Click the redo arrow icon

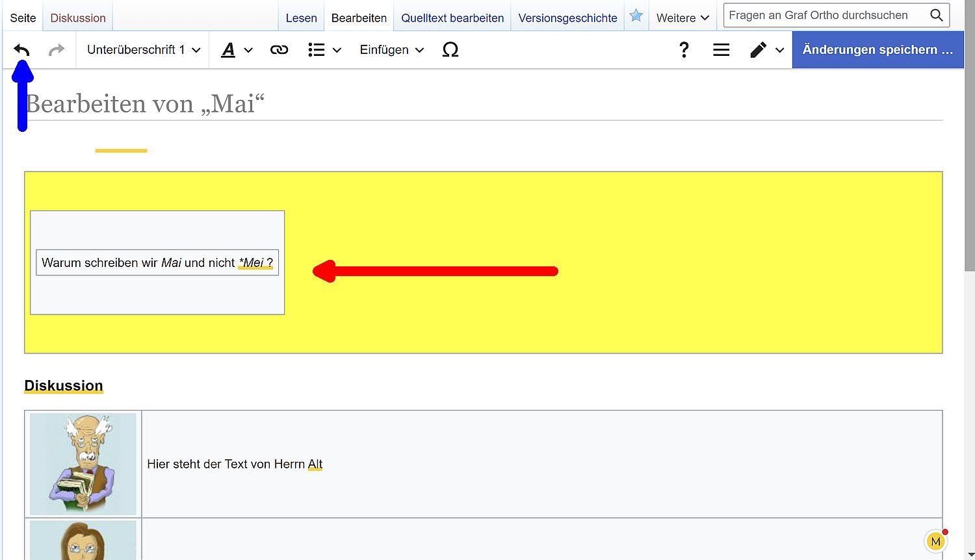pyautogui.click(x=57, y=50)
